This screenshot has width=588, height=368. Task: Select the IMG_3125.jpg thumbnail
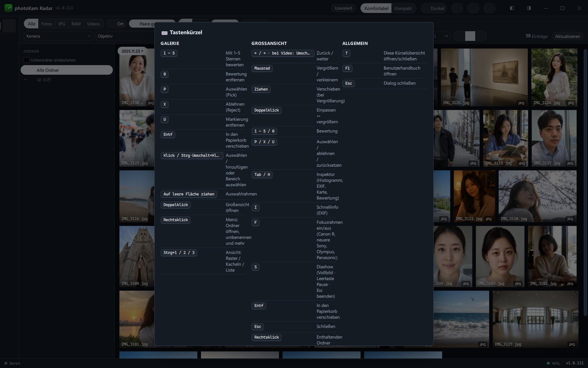coord(484,77)
